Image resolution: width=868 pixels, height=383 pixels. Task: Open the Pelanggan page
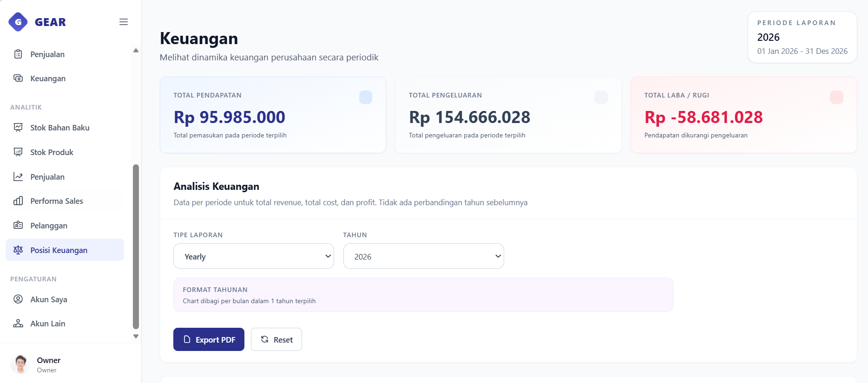tap(65, 226)
